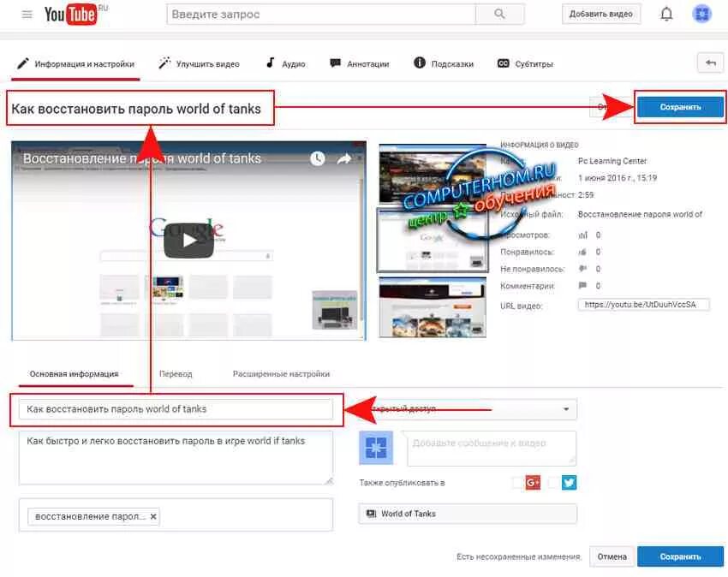Play the video preview
This screenshot has width=728, height=577.
[188, 241]
